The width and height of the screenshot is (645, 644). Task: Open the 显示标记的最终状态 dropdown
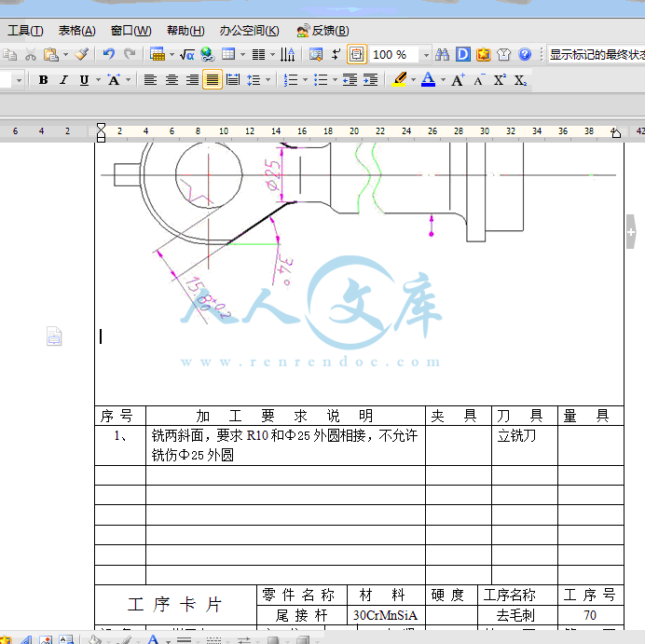597,54
